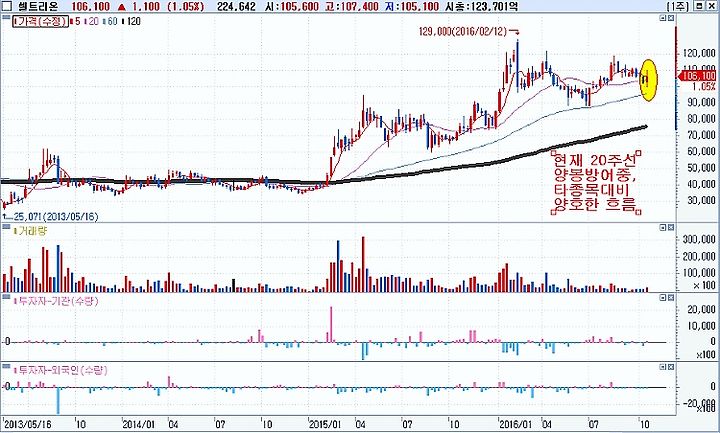The width and height of the screenshot is (720, 433).
Task: Close the 가격(수정) price panel
Action: tap(671, 18)
